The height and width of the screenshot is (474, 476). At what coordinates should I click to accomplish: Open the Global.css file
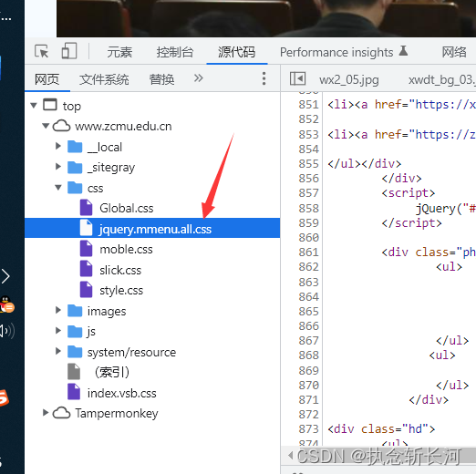pyautogui.click(x=127, y=209)
